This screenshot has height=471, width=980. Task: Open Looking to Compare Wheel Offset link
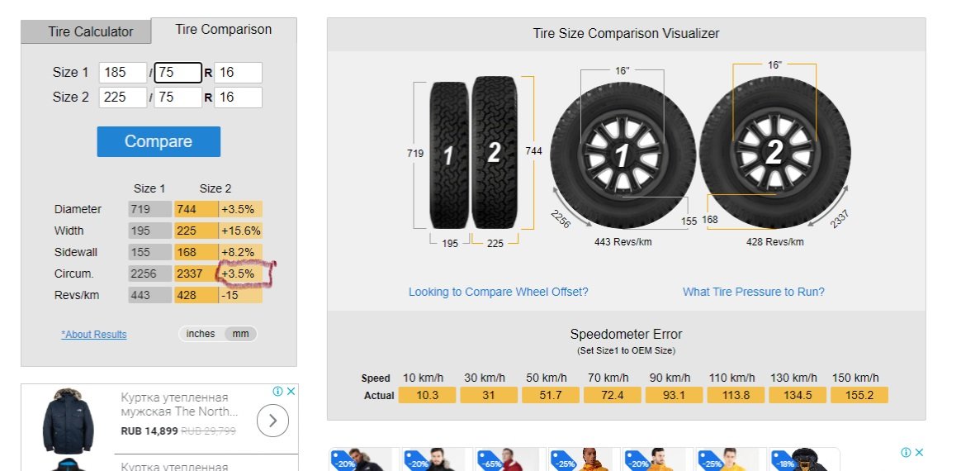tap(498, 293)
